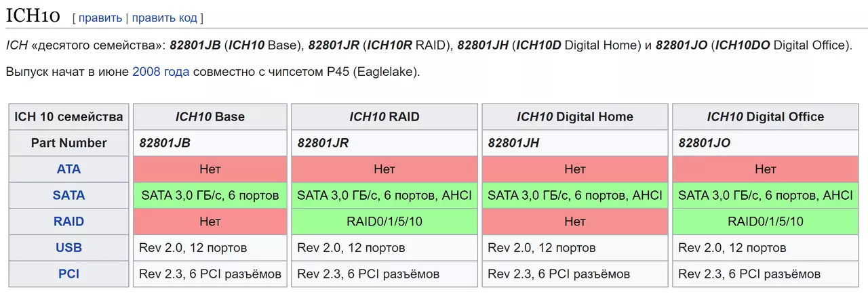This screenshot has height=298, width=868.
Task: Click "ICH10D" in the intro paragraph
Action: point(539,45)
